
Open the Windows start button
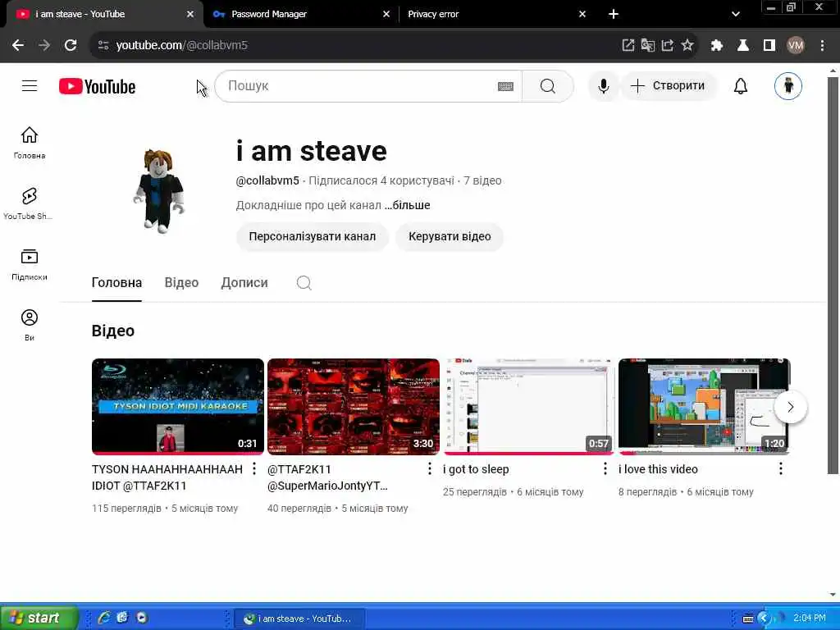38,618
